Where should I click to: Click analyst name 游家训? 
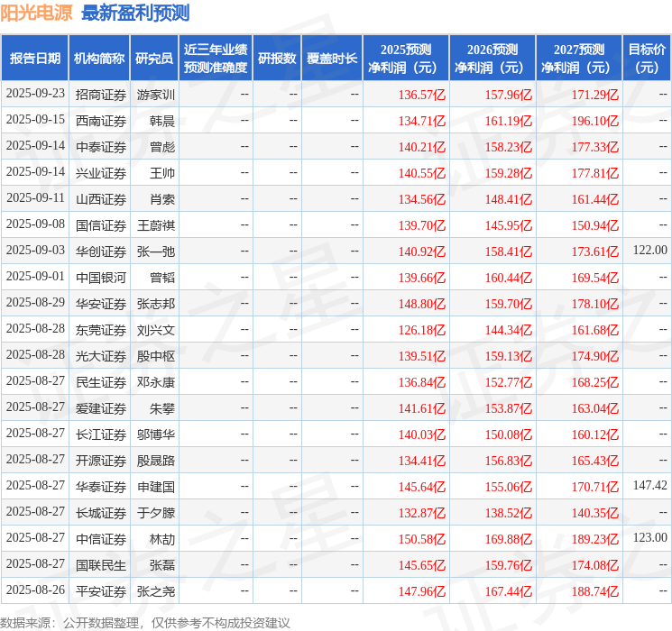pos(156,95)
